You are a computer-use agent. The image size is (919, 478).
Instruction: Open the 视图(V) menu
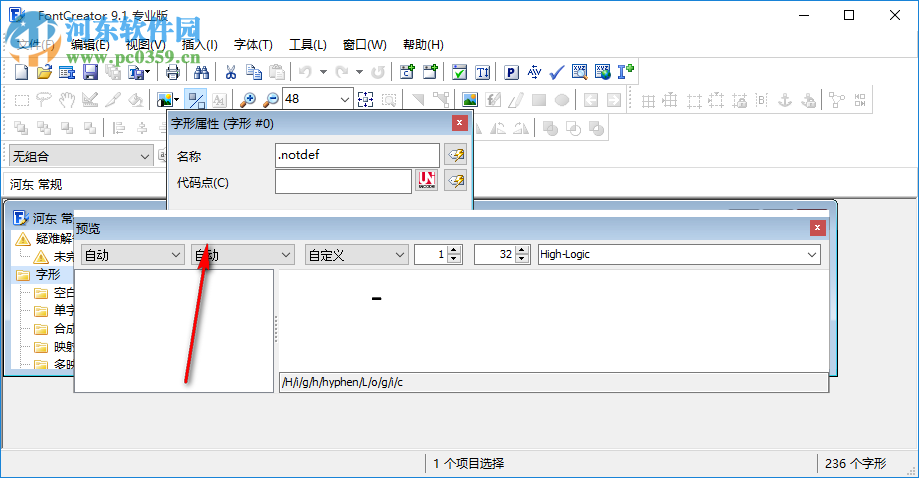click(145, 45)
